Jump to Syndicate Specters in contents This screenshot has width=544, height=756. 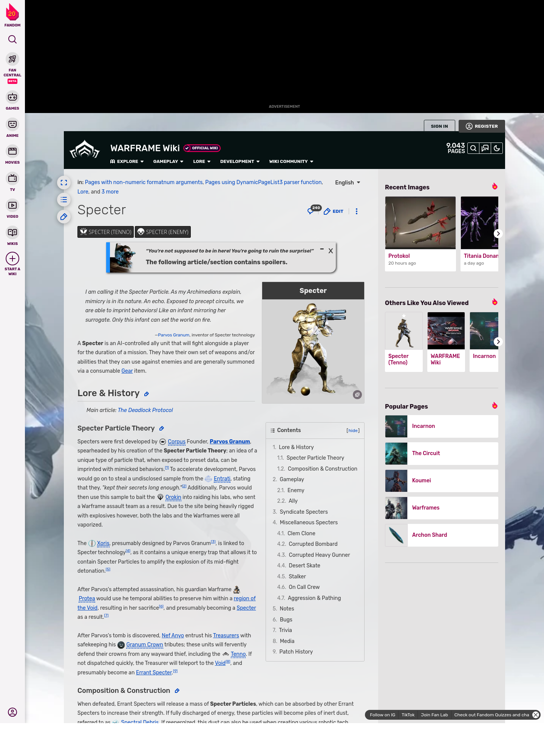coord(304,512)
